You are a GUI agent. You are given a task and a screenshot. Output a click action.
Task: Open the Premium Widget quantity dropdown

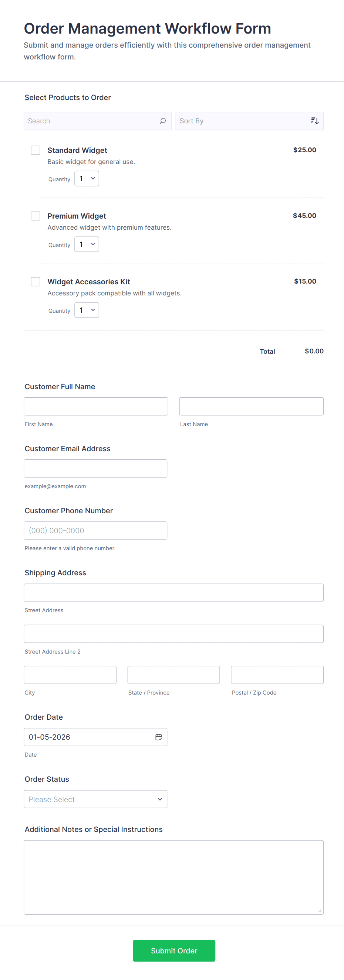point(87,244)
